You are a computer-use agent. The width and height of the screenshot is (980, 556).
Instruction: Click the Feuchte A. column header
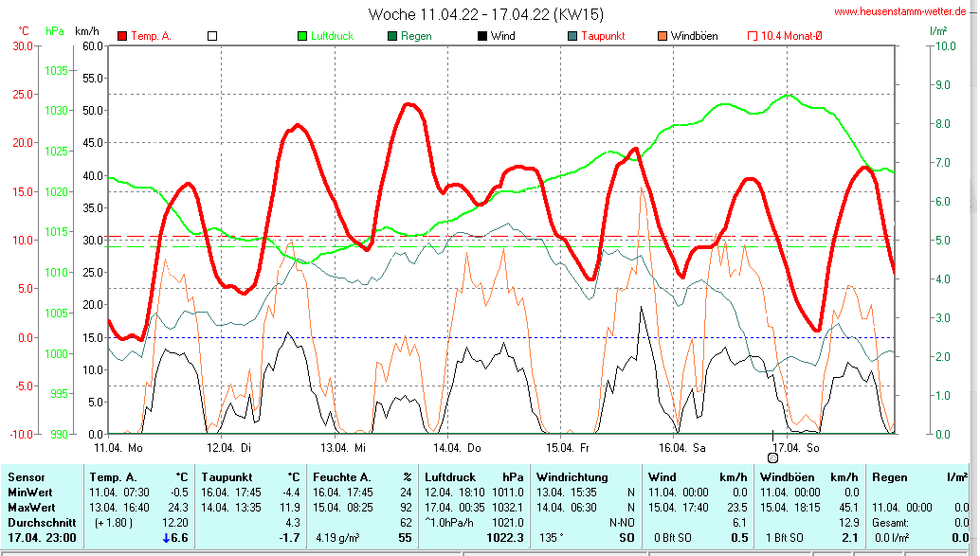341,477
